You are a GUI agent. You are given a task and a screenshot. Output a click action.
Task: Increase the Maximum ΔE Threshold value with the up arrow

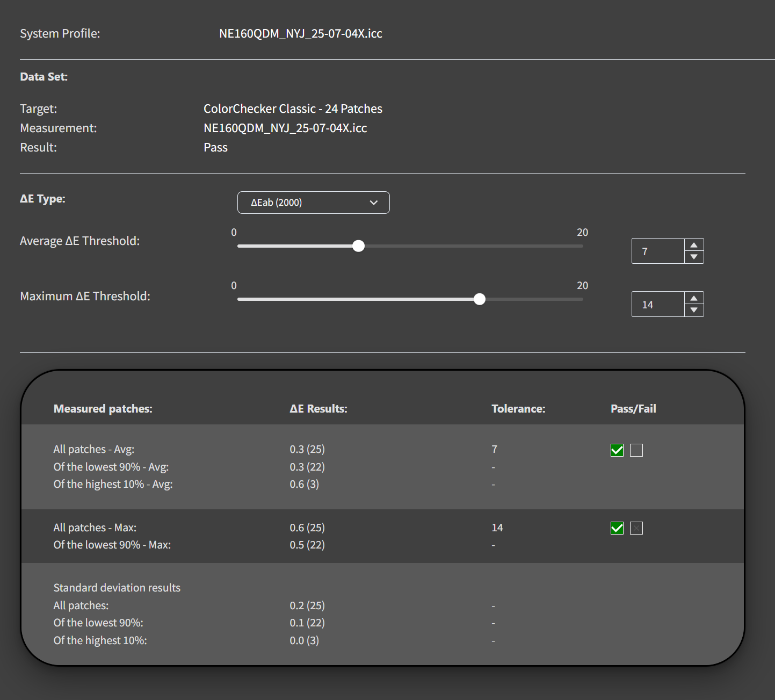[x=694, y=298]
